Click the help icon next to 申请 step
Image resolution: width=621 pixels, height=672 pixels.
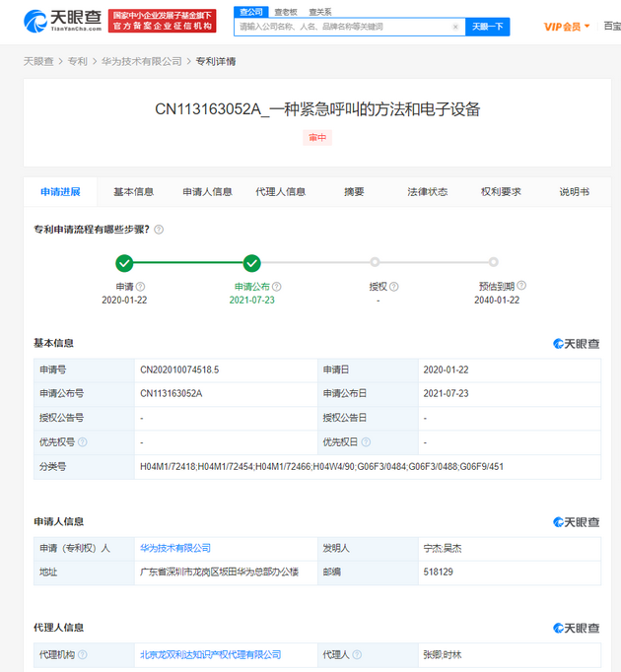140,287
